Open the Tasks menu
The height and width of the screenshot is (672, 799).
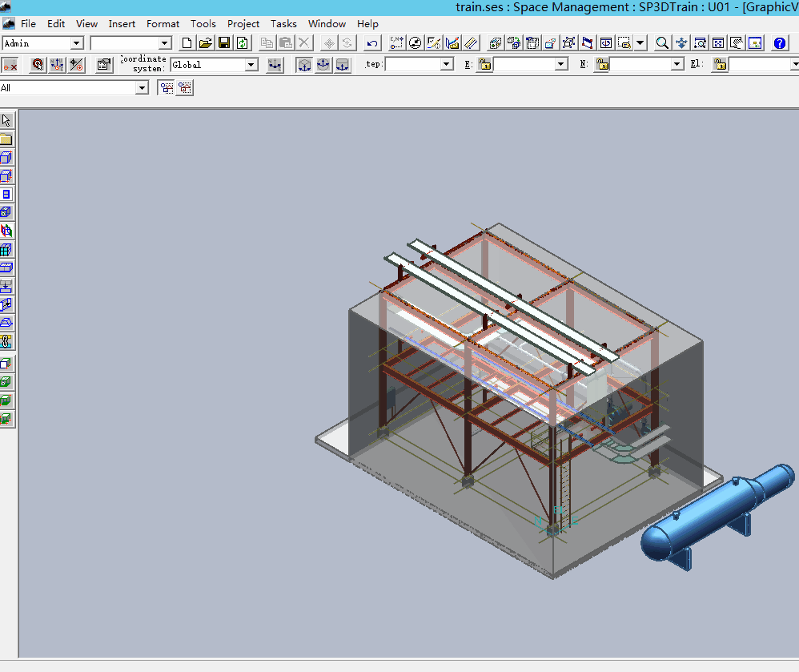pyautogui.click(x=283, y=24)
